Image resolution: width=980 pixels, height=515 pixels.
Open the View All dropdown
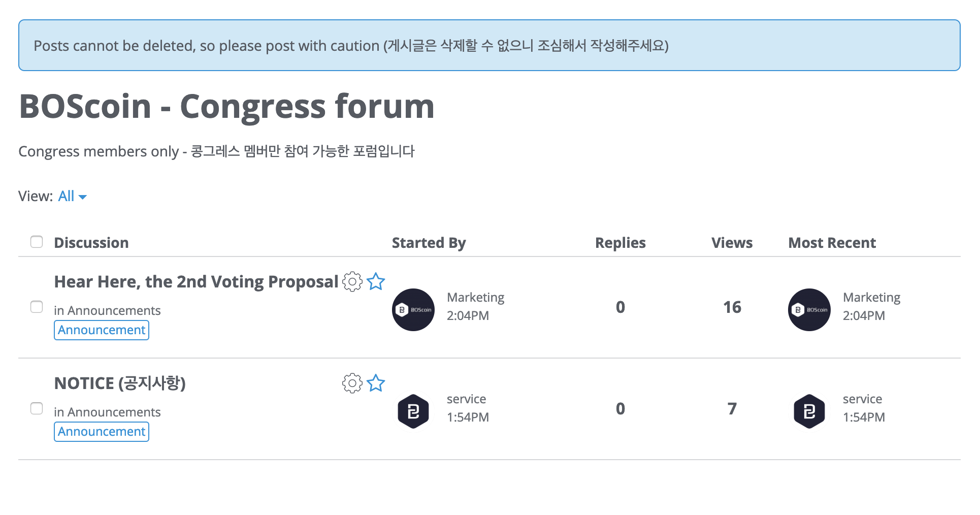pyautogui.click(x=72, y=196)
